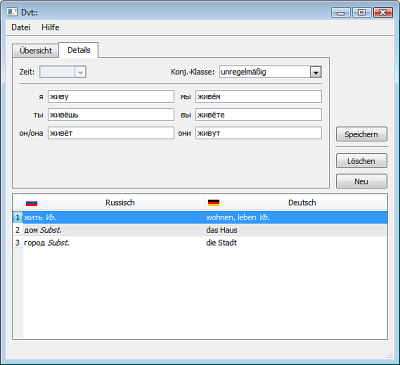The image size is (400, 365).
Task: Open the Zeit dropdown
Action: [x=63, y=72]
